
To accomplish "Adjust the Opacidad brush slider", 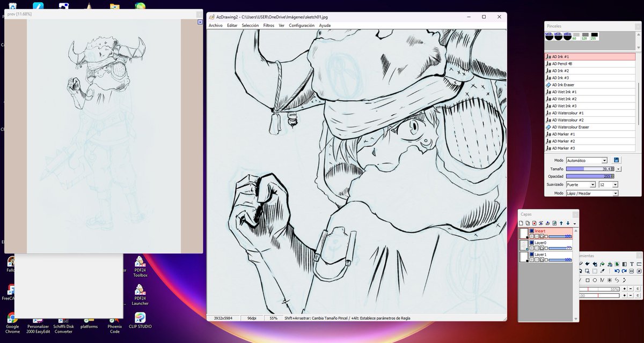I will pos(589,176).
